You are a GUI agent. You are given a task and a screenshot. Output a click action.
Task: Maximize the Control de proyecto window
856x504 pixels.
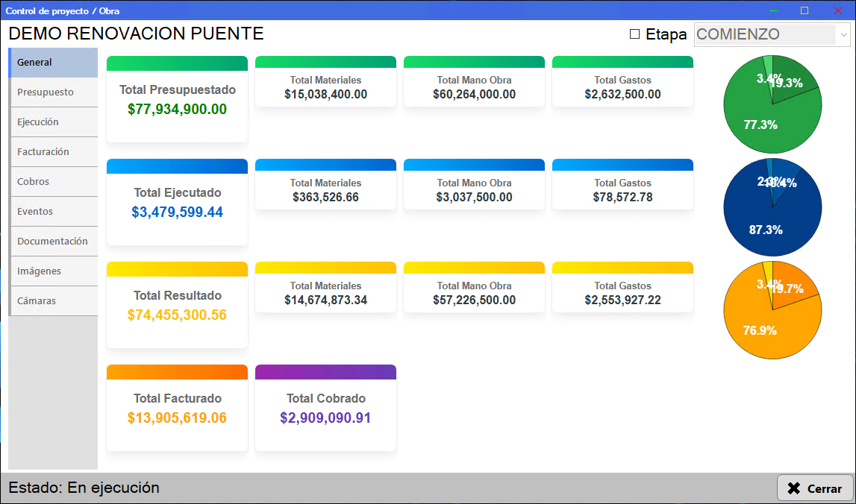[805, 10]
